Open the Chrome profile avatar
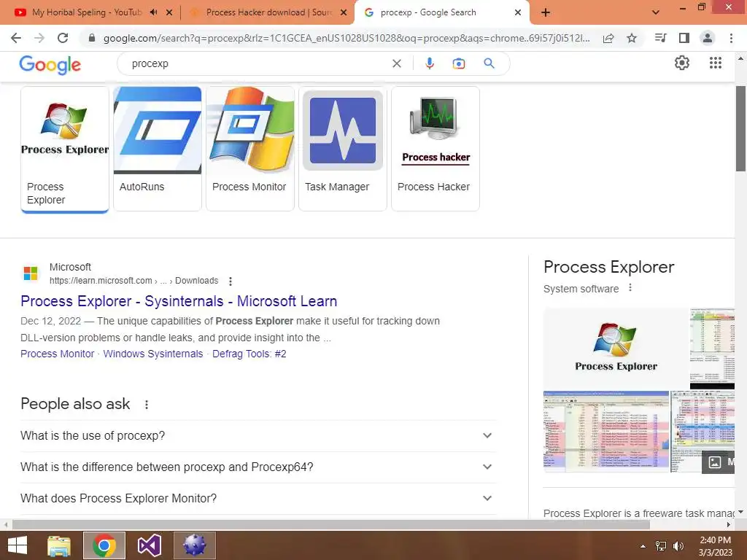This screenshot has width=747, height=560. pyautogui.click(x=708, y=38)
